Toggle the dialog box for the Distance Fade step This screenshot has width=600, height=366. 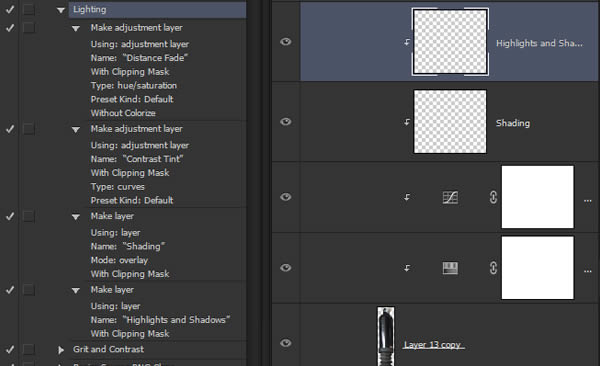(29, 28)
